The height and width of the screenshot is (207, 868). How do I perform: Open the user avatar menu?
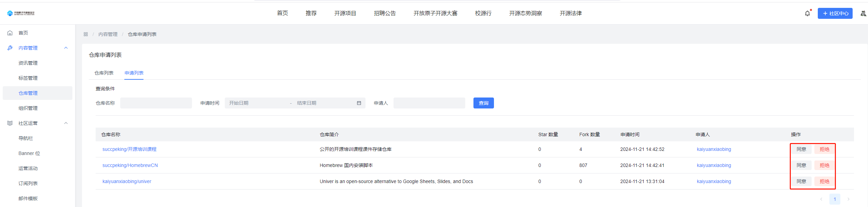(863, 13)
